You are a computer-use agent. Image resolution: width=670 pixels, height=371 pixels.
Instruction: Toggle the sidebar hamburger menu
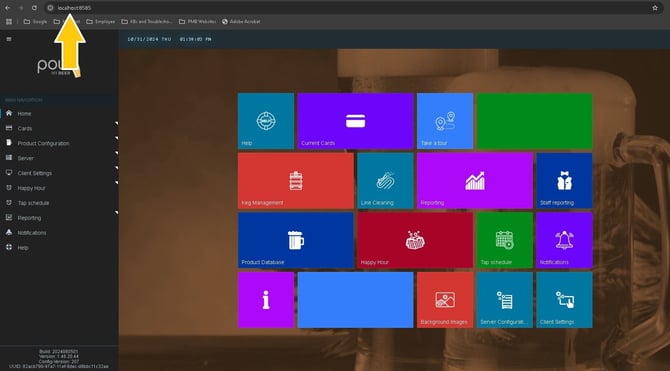pos(9,39)
